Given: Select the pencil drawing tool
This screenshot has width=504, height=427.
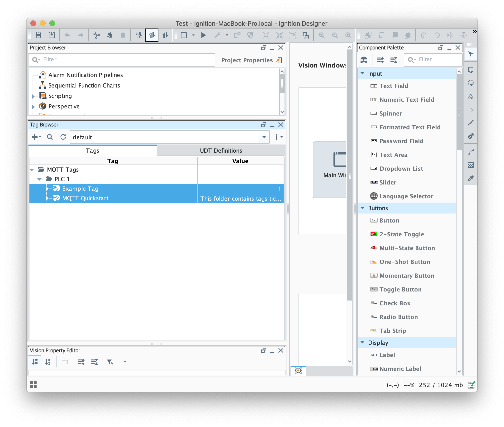Looking at the screenshot, I should [471, 123].
